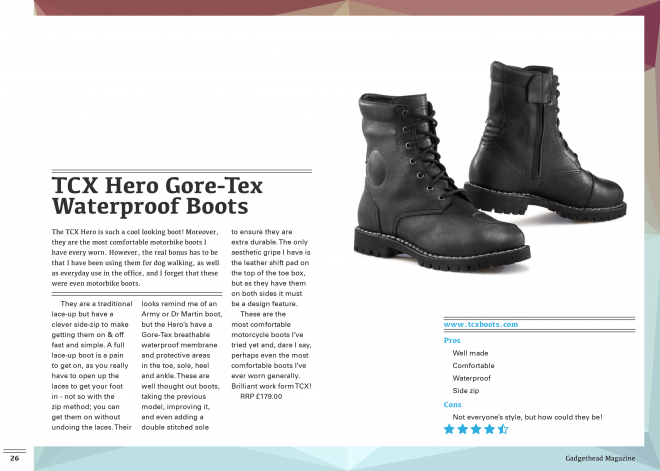The height and width of the screenshot is (471, 660).
Task: Click the intro paragraph starting 'The TCX Hero is'
Action: 136,258
